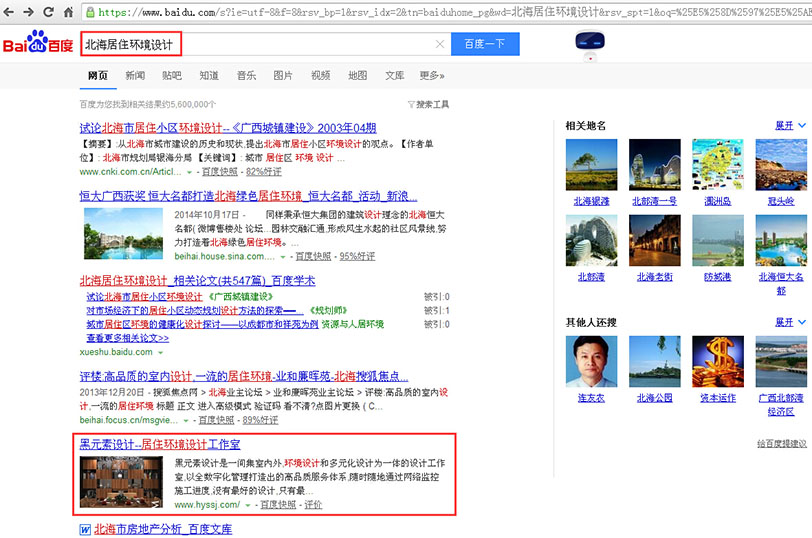812x538 pixels.
Task: Open result 评楼:高品质的室内设计 北海搜狐焦点
Action: coord(244,376)
